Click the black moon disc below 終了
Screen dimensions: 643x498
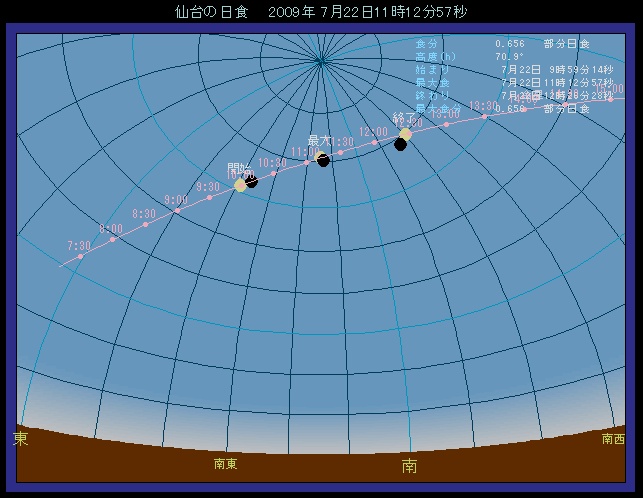coord(400,145)
